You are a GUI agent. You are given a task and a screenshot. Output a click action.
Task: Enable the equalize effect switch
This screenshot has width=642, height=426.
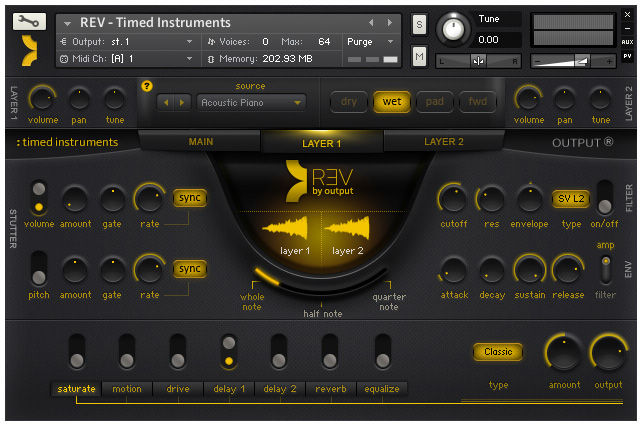point(383,351)
